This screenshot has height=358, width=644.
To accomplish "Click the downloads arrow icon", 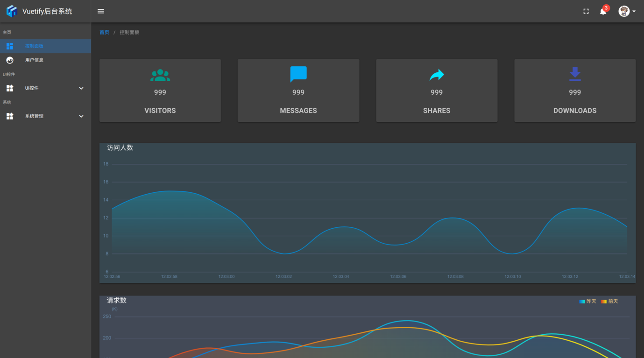I will coord(575,74).
